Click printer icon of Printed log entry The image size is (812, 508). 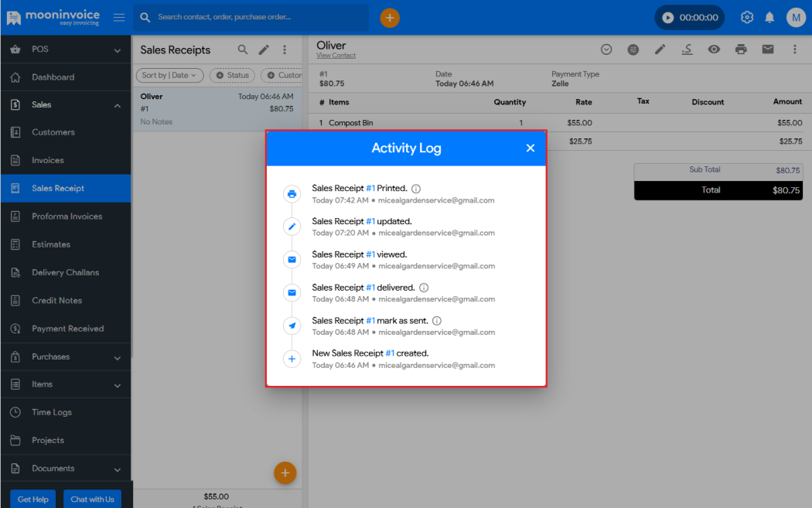[x=292, y=193]
